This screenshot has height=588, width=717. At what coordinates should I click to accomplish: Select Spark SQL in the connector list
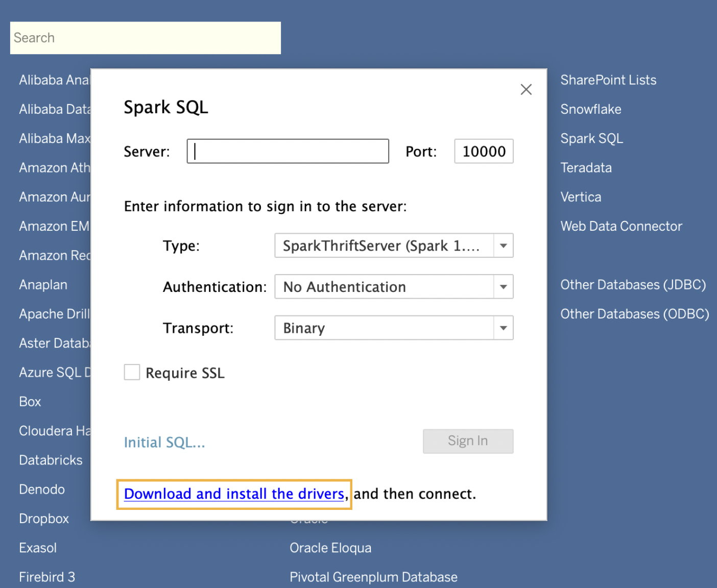coord(592,138)
